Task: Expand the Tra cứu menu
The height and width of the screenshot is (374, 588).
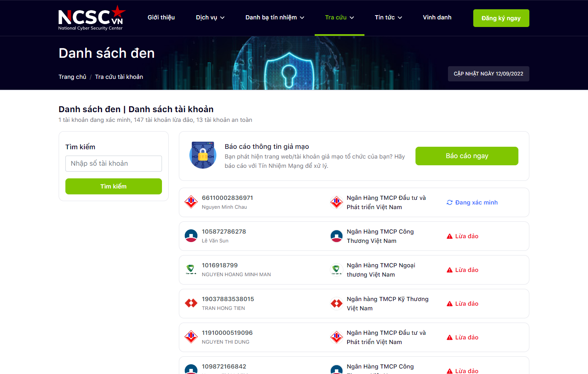Action: click(x=339, y=17)
